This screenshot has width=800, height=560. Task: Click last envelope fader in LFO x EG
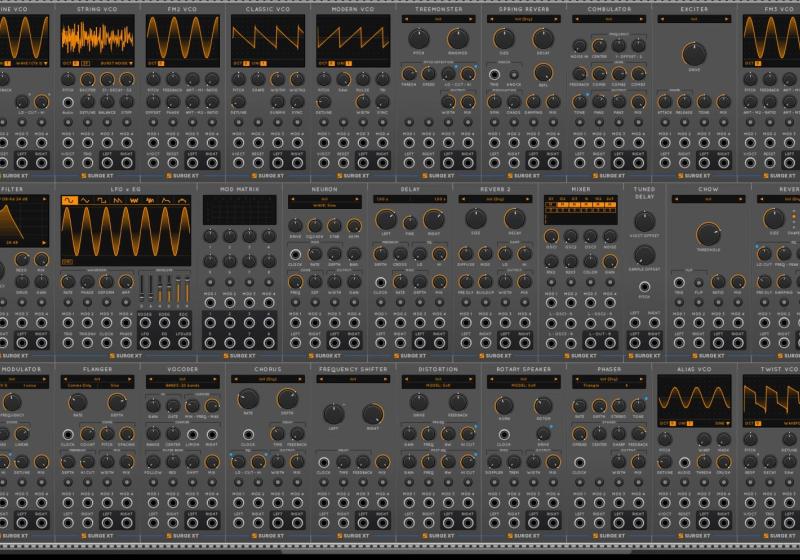pyautogui.click(x=187, y=290)
